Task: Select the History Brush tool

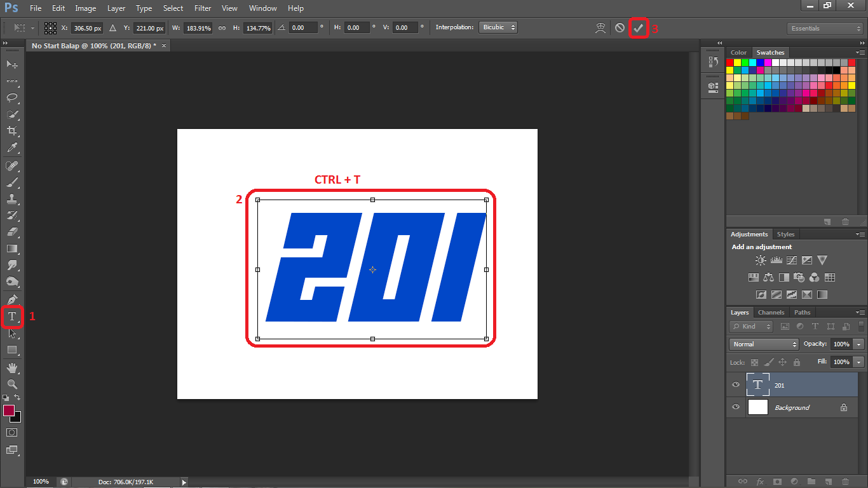Action: pyautogui.click(x=12, y=215)
